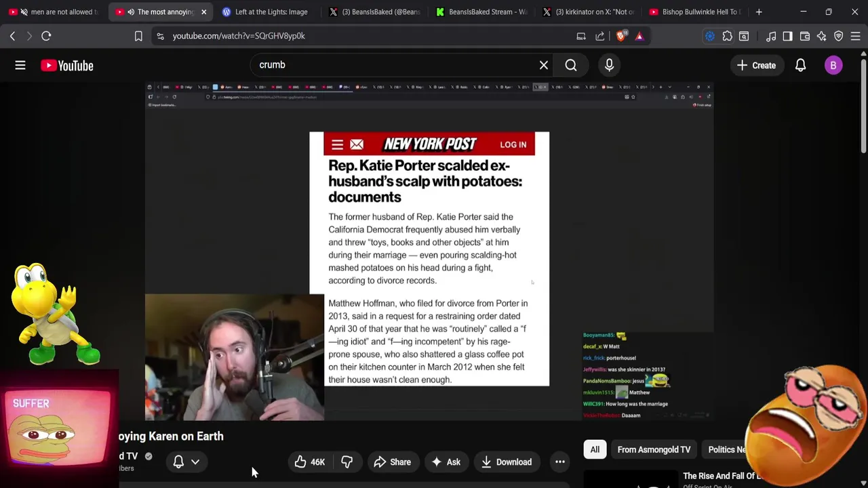Switch to 'Bishop Bullwinkle Hell To' tab
The image size is (868, 488).
point(695,12)
